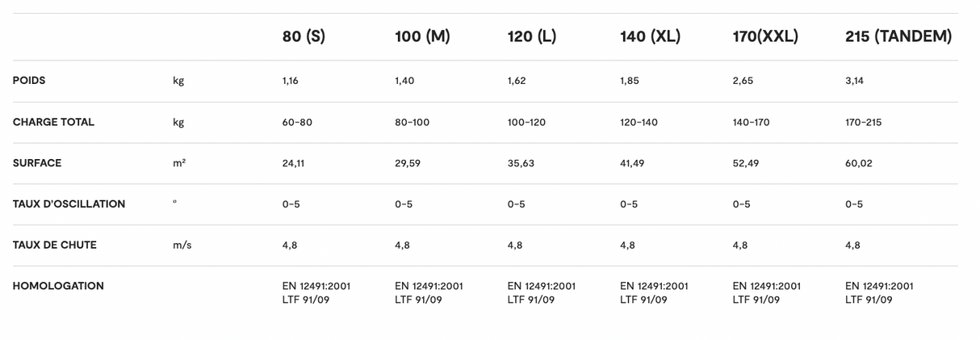Select the 100 (M) size header

tap(422, 36)
